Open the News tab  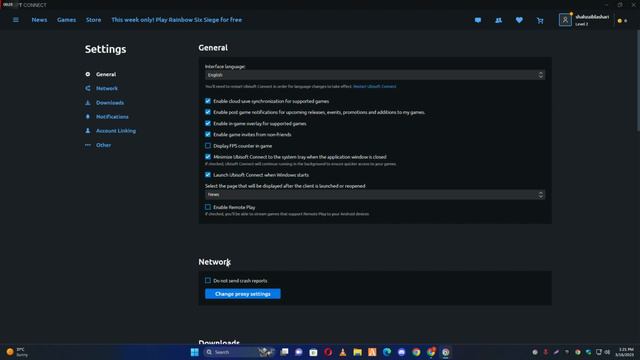(x=39, y=20)
